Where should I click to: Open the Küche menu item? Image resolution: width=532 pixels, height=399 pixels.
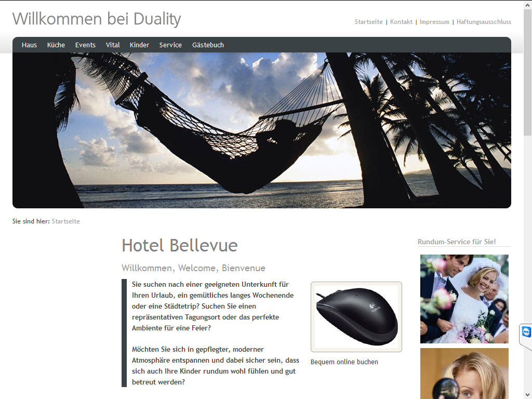pyautogui.click(x=56, y=45)
